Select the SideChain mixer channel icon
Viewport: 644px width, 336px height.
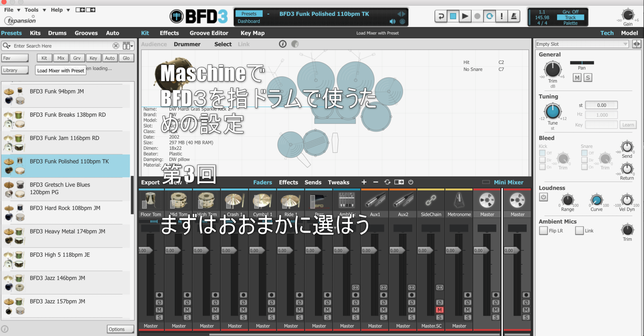tap(431, 201)
